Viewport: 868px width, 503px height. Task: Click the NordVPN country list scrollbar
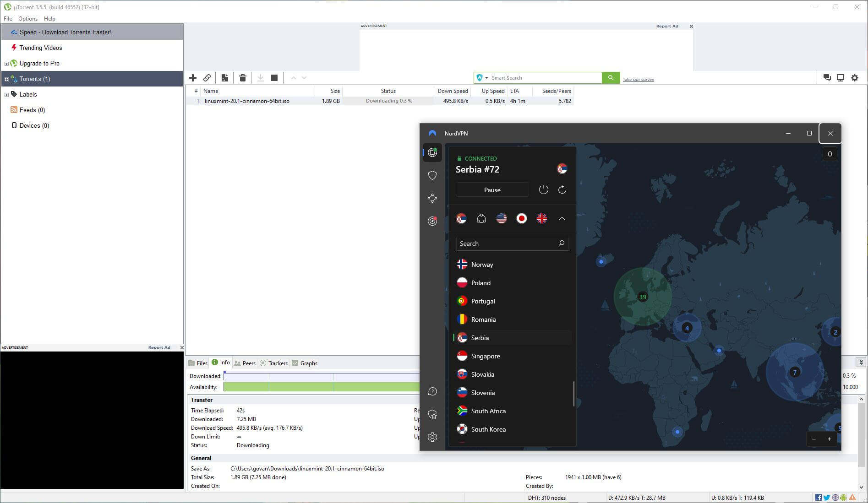(573, 394)
